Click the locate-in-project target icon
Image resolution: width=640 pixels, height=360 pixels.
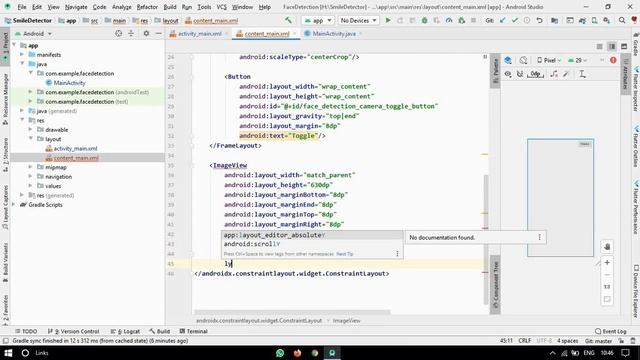click(118, 33)
